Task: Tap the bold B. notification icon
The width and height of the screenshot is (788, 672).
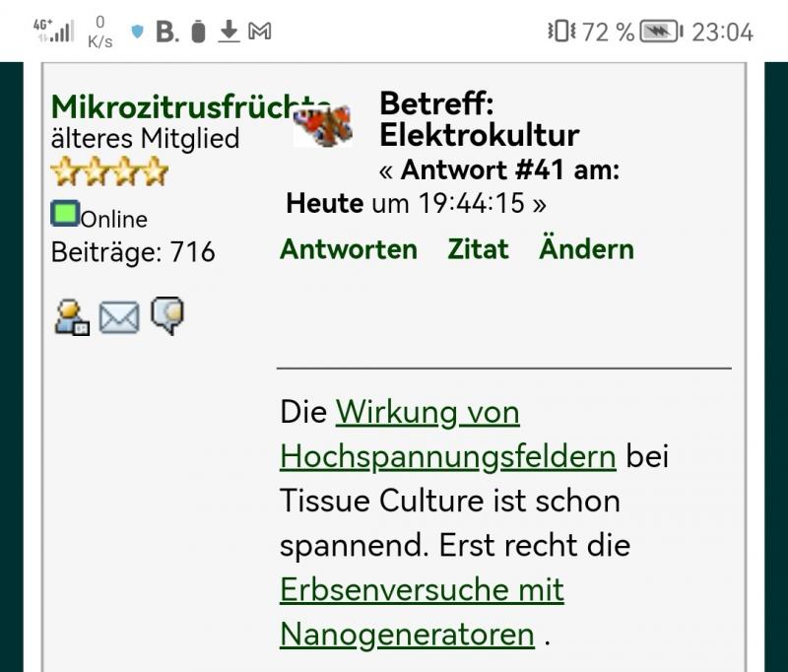Action: (166, 32)
